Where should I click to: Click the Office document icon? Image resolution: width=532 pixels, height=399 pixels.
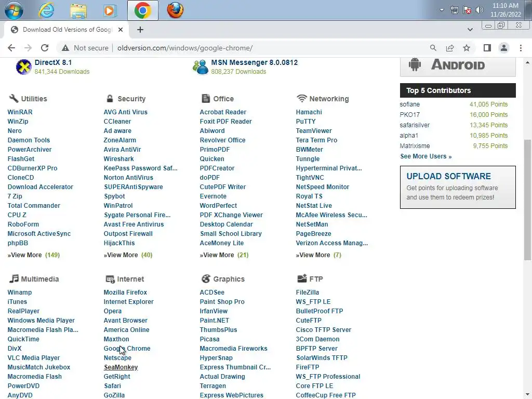pyautogui.click(x=206, y=98)
